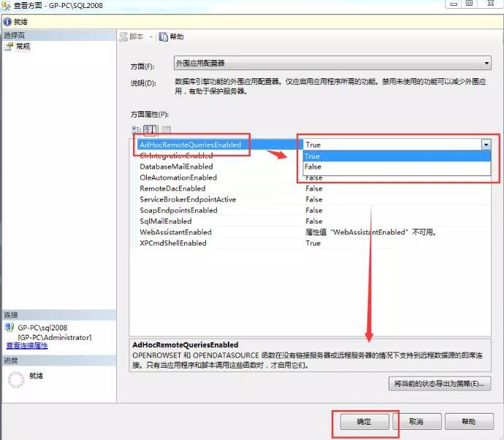Click the AdHocRemoteQueriesEnabled True value field
This screenshot has width=504, height=440.
point(392,145)
